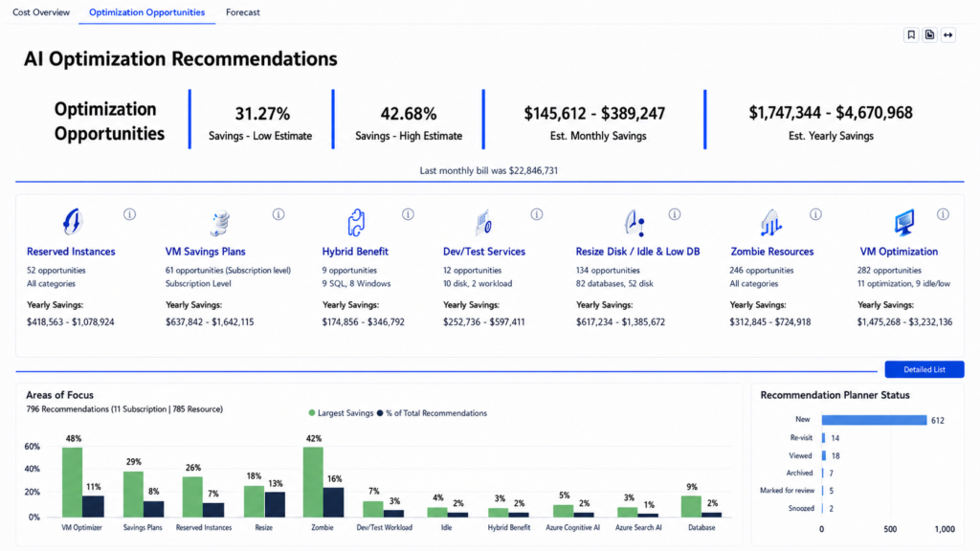Select the Marked for review status bar
This screenshot has width=980, height=551.
(822, 491)
